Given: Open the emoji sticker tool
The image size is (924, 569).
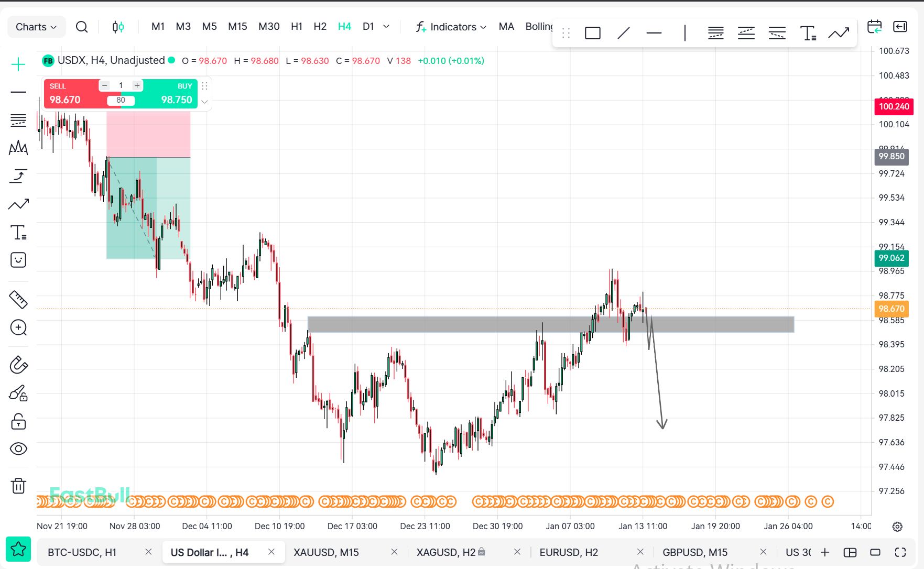Looking at the screenshot, I should (18, 260).
